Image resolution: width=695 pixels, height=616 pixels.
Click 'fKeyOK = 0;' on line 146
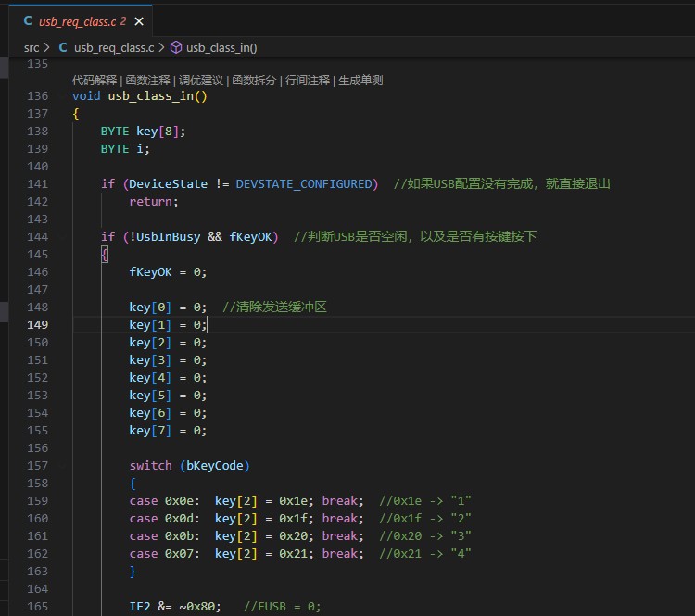[x=168, y=272]
